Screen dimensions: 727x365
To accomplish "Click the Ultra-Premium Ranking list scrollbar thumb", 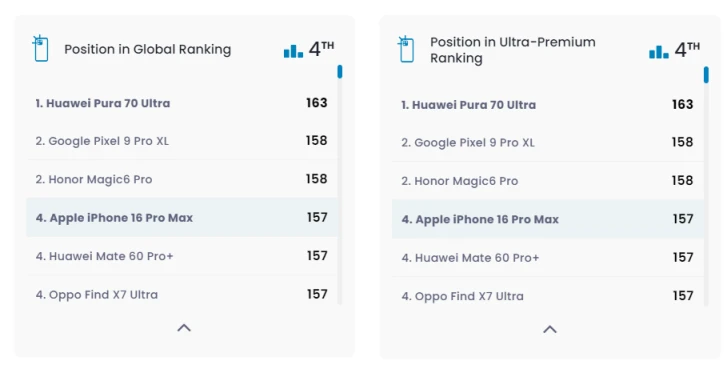I will click(706, 75).
